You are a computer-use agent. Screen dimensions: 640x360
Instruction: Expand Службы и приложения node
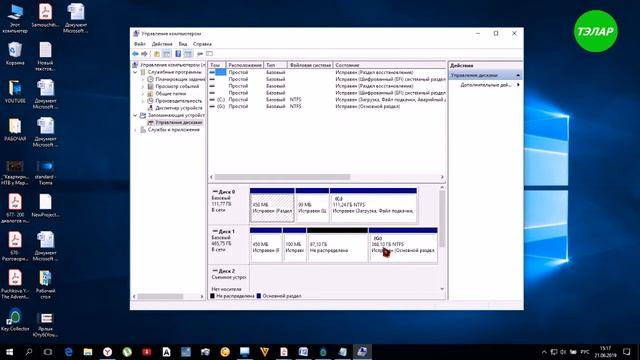coord(135,130)
